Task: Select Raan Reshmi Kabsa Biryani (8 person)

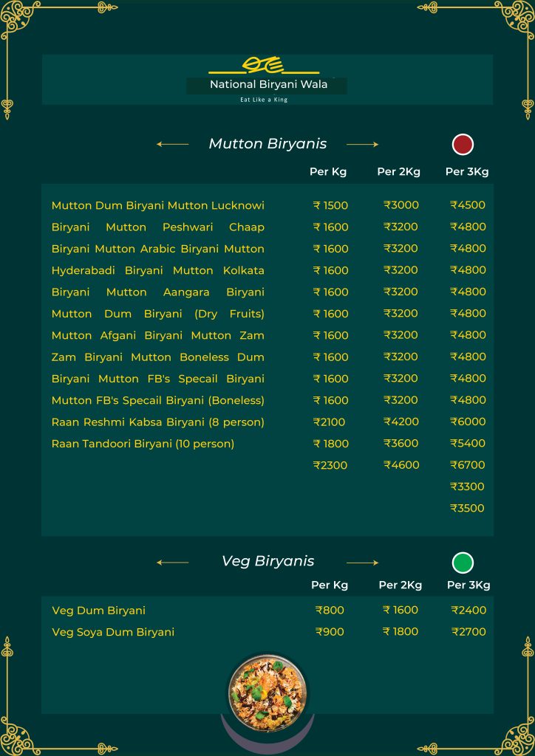Action: [x=157, y=422]
